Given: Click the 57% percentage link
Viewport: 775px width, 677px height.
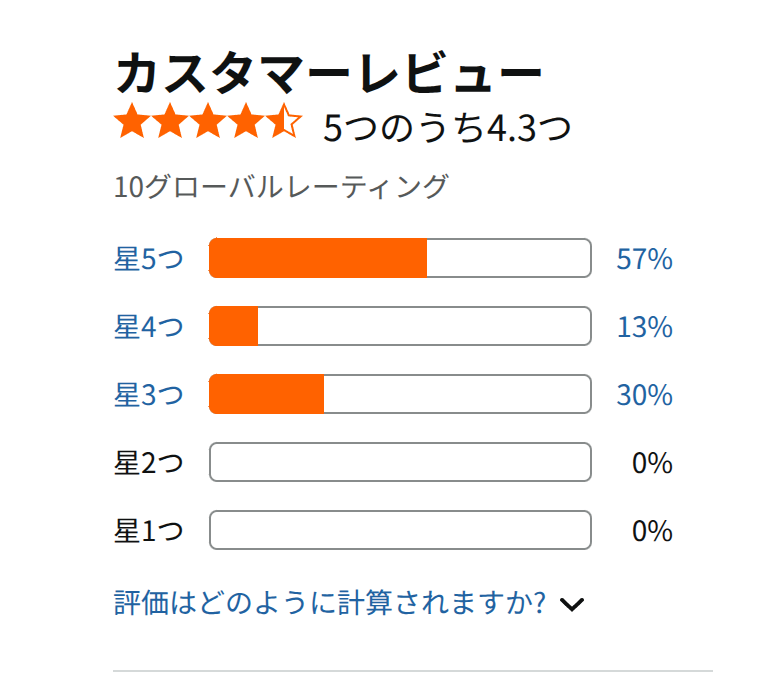Looking at the screenshot, I should tap(645, 259).
